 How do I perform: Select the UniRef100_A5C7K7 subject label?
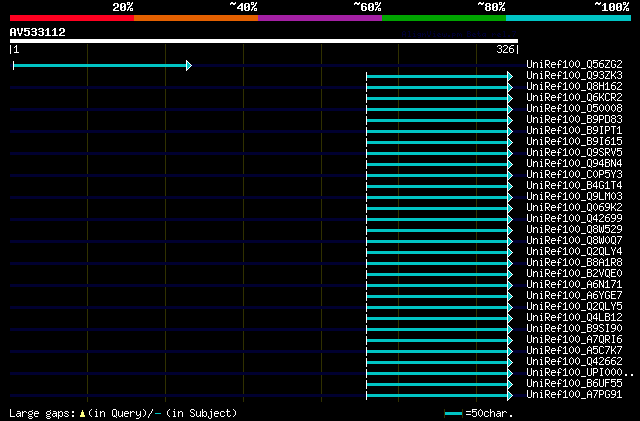pyautogui.click(x=574, y=351)
